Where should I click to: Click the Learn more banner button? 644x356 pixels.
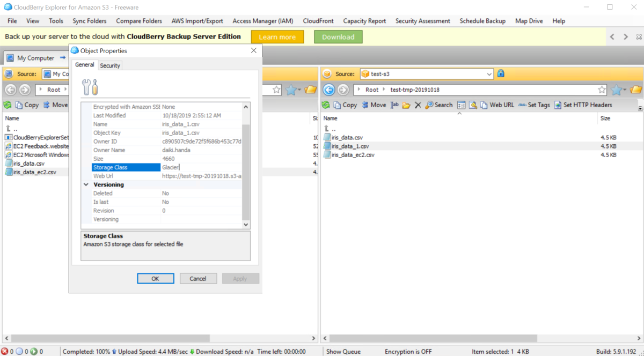(x=277, y=37)
